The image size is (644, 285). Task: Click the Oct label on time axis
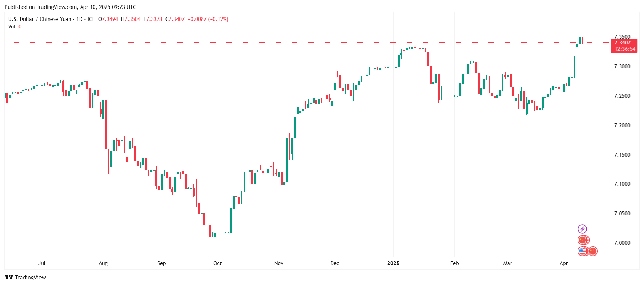pyautogui.click(x=217, y=263)
